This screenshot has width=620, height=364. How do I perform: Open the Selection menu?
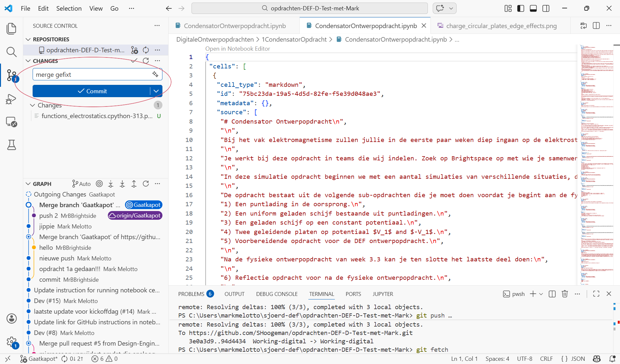tap(69, 8)
